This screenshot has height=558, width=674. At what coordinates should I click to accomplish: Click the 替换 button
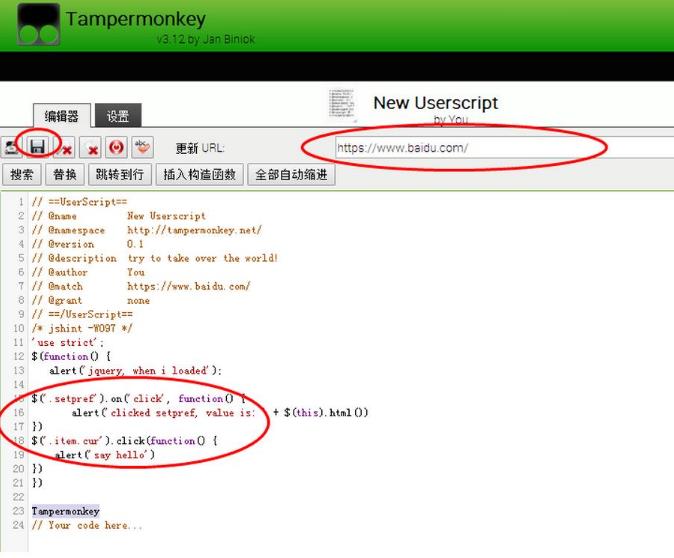64,175
